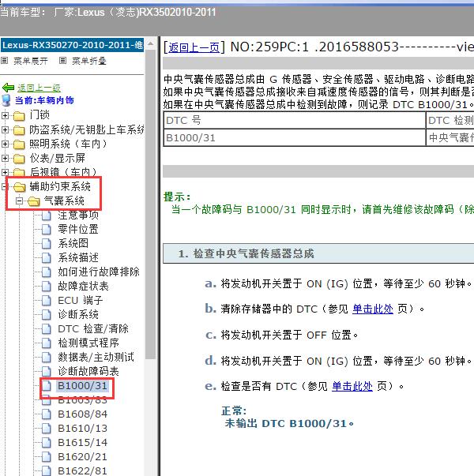Expand the 门锁 tree node
The height and width of the screenshot is (476, 474).
[5, 115]
